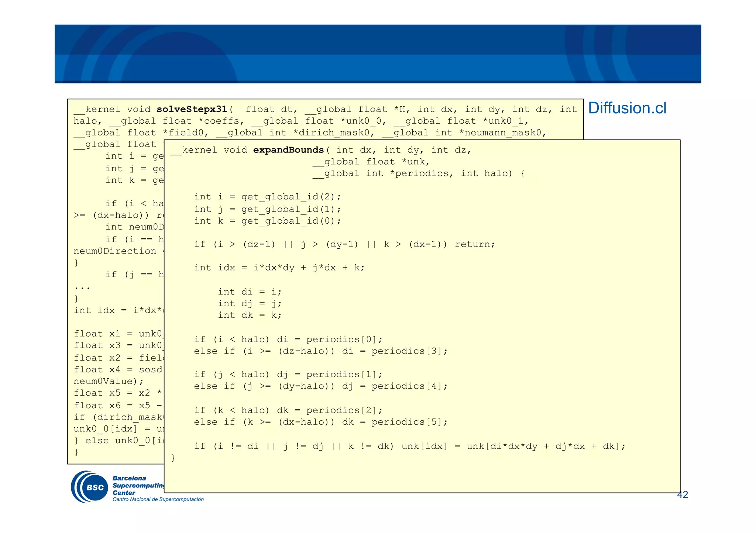Click the line containing "dk = periodics[2];"

[x=288, y=410]
